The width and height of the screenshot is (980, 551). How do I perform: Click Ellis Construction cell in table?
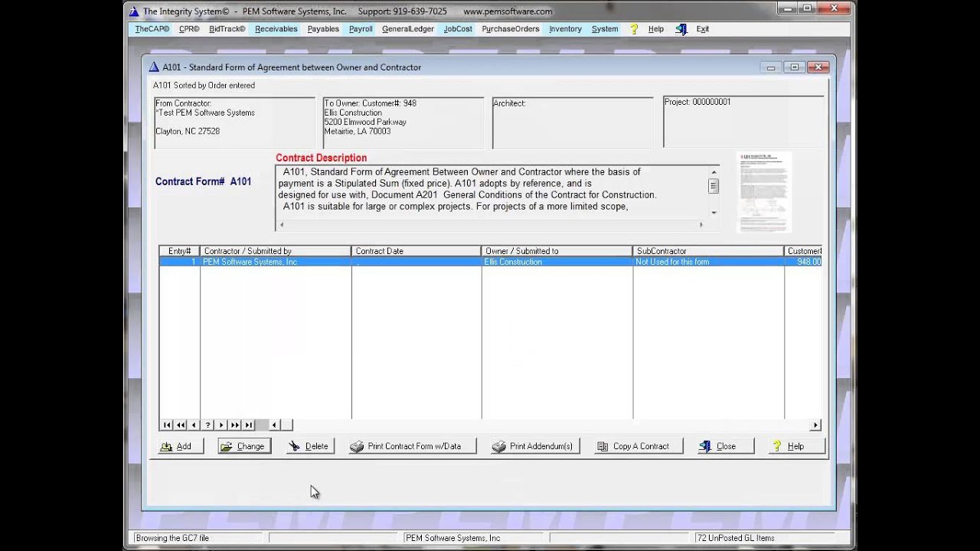click(x=557, y=262)
